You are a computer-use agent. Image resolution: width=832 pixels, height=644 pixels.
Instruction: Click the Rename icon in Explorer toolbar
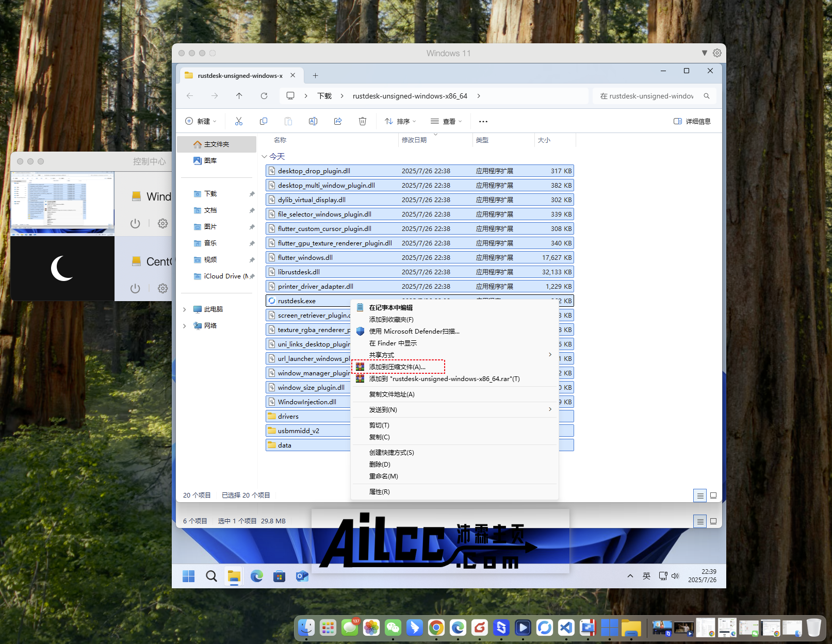click(x=313, y=121)
